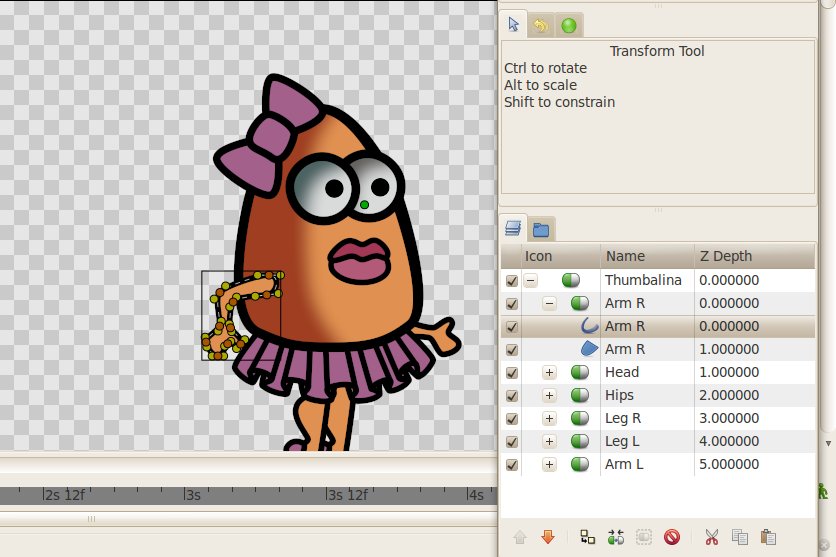Disable the Leg R layer checkbox
This screenshot has height=557, width=836.
(x=511, y=419)
